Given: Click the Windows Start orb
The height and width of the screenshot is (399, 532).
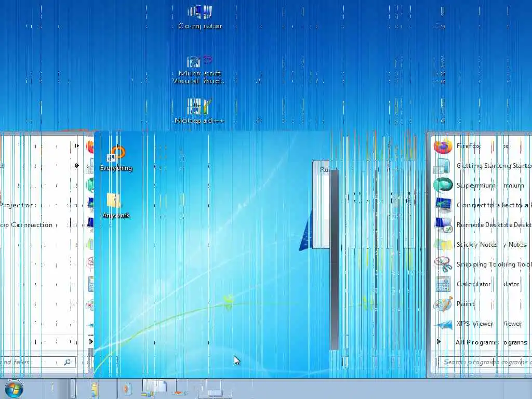Looking at the screenshot, I should [14, 389].
